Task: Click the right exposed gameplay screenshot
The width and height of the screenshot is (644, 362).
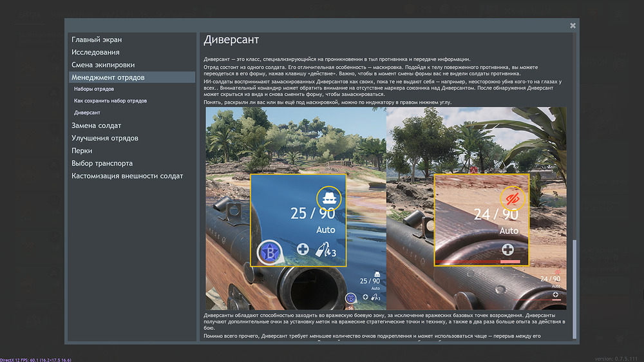Action: [x=477, y=208]
